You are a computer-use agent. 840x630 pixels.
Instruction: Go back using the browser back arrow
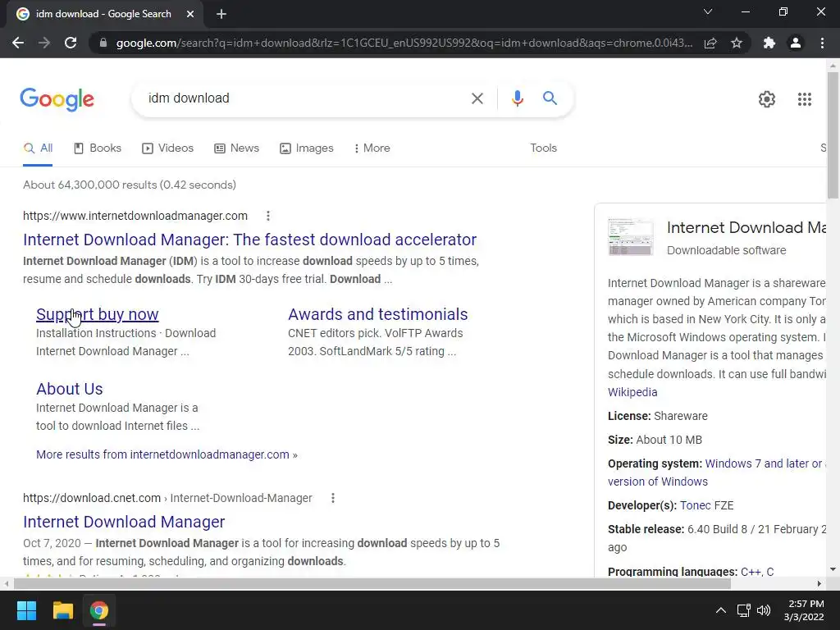[x=18, y=43]
